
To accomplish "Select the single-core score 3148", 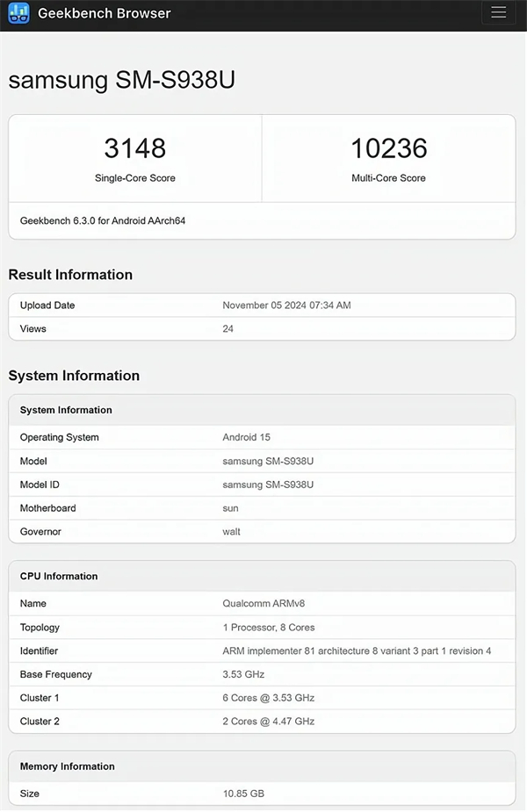I will pyautogui.click(x=134, y=148).
